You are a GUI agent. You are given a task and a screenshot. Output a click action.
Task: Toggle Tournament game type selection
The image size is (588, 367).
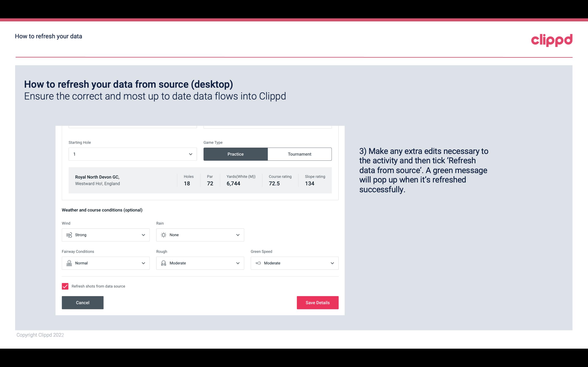click(x=299, y=154)
